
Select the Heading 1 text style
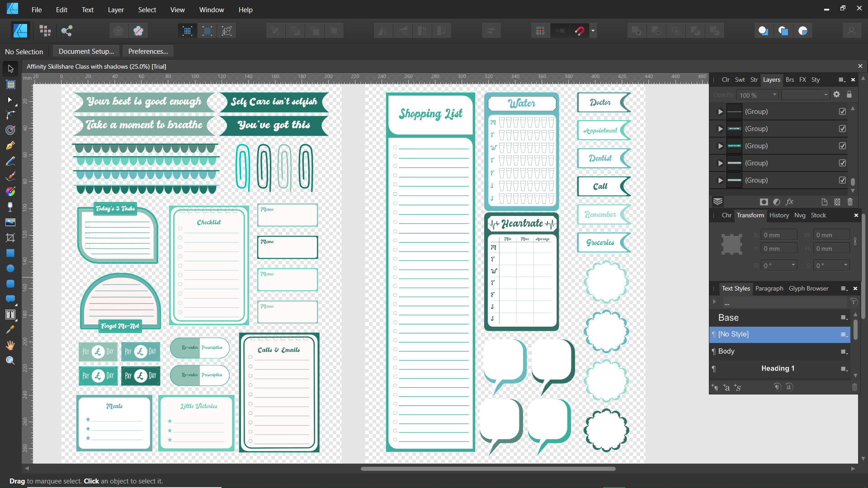(x=780, y=369)
